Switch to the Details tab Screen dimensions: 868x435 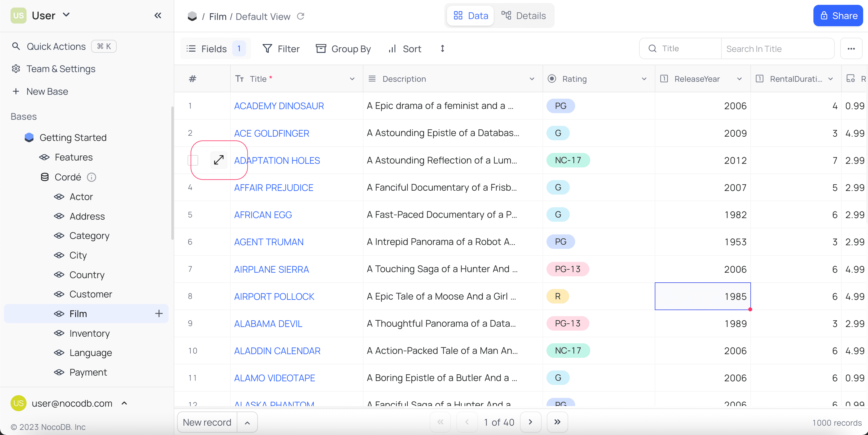point(524,16)
